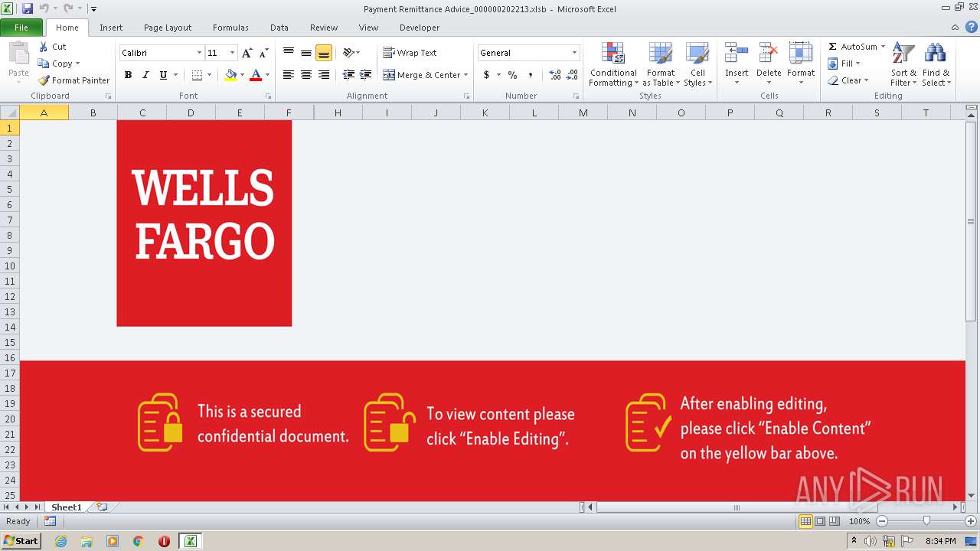Switch to the Insert ribbon tab
This screenshot has height=551, width=980.
[x=111, y=28]
